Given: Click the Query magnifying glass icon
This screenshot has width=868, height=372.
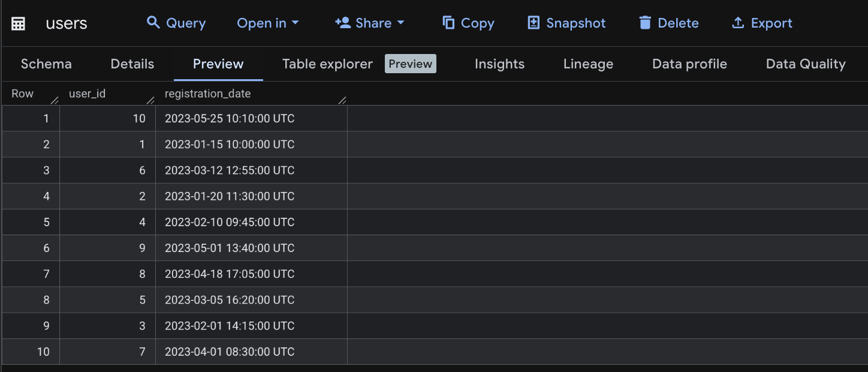Looking at the screenshot, I should click(153, 23).
